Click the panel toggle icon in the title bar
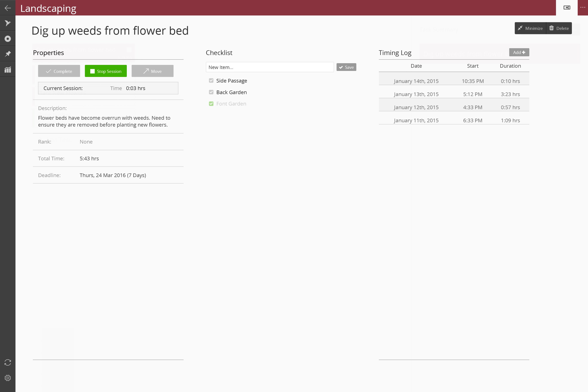 coord(567,8)
